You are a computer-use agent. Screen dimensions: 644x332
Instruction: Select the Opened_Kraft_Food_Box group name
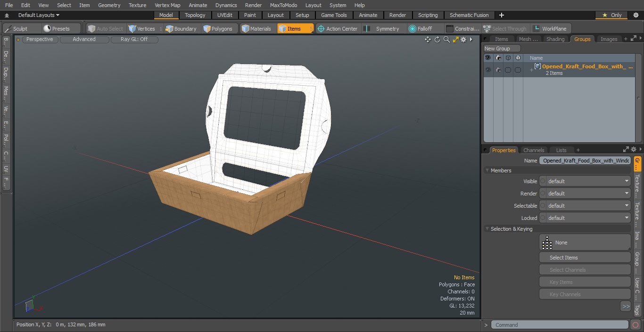(x=587, y=66)
